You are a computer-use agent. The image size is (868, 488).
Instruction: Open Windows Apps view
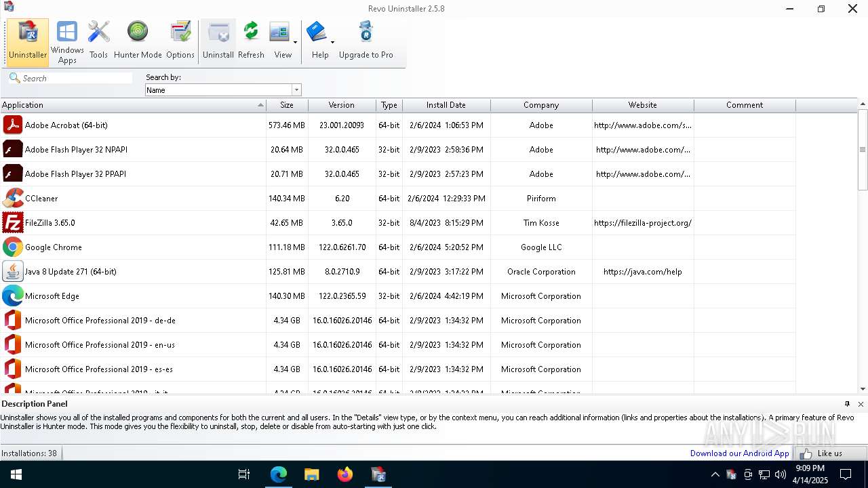(x=67, y=41)
